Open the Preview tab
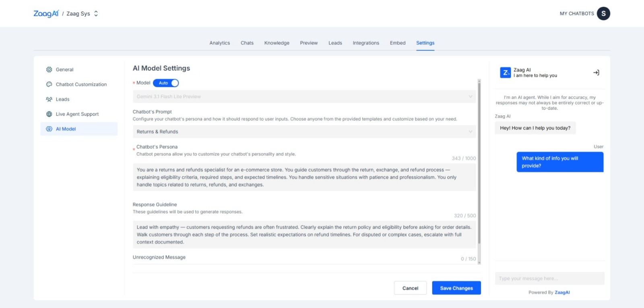The width and height of the screenshot is (644, 308). 309,43
